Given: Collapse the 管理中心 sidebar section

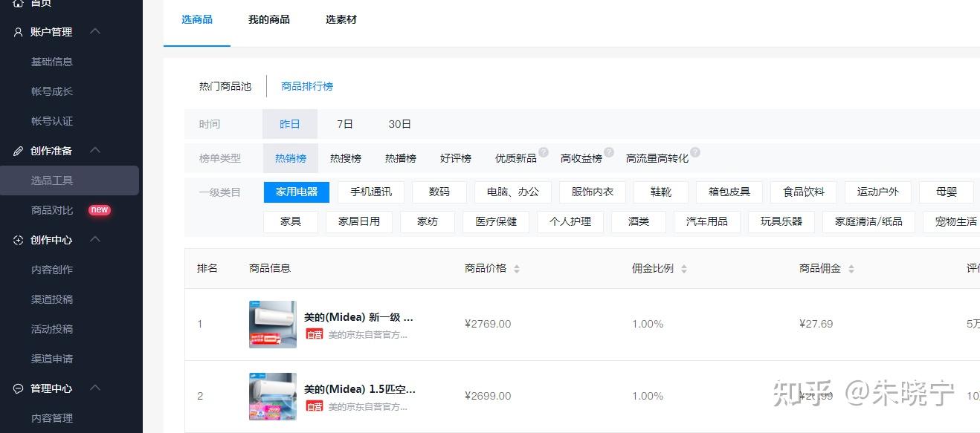Looking at the screenshot, I should pyautogui.click(x=94, y=388).
